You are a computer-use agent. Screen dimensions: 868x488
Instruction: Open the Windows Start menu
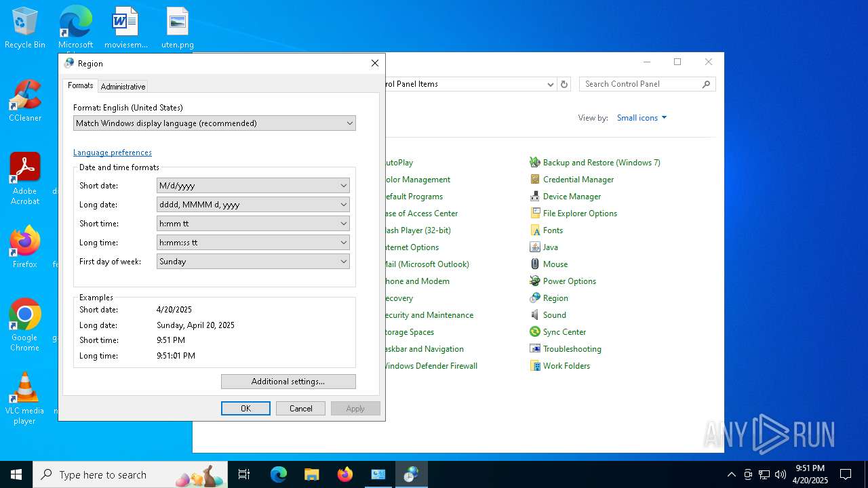point(16,474)
